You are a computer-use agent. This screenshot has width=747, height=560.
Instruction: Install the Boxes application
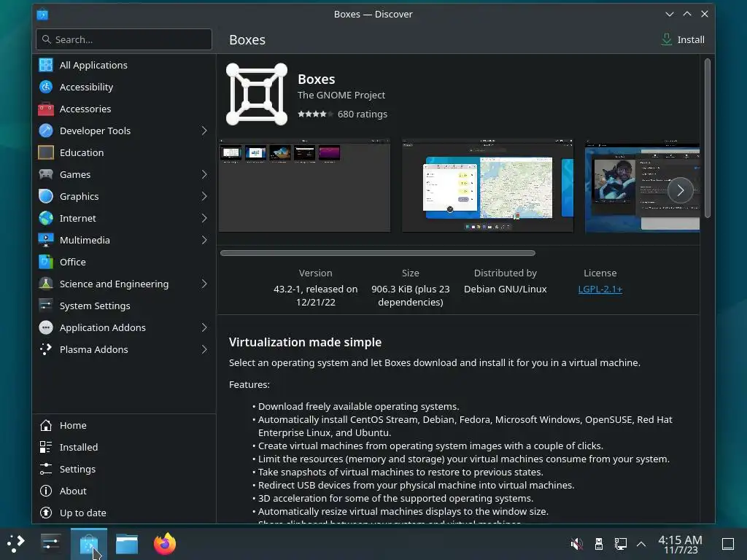683,39
